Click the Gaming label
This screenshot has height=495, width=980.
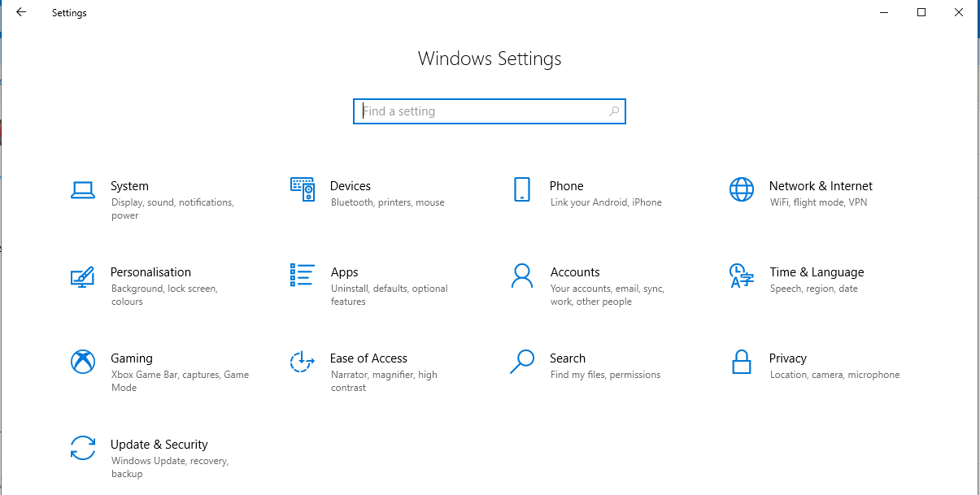click(132, 358)
